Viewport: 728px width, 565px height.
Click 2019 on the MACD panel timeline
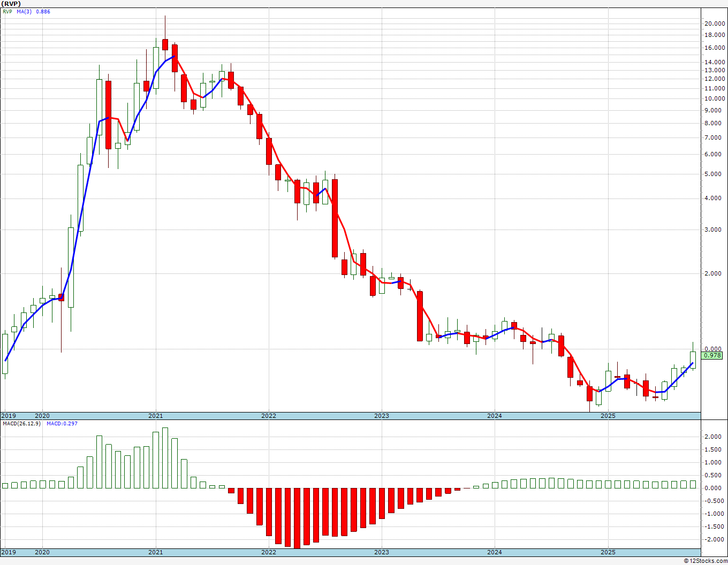tap(9, 552)
